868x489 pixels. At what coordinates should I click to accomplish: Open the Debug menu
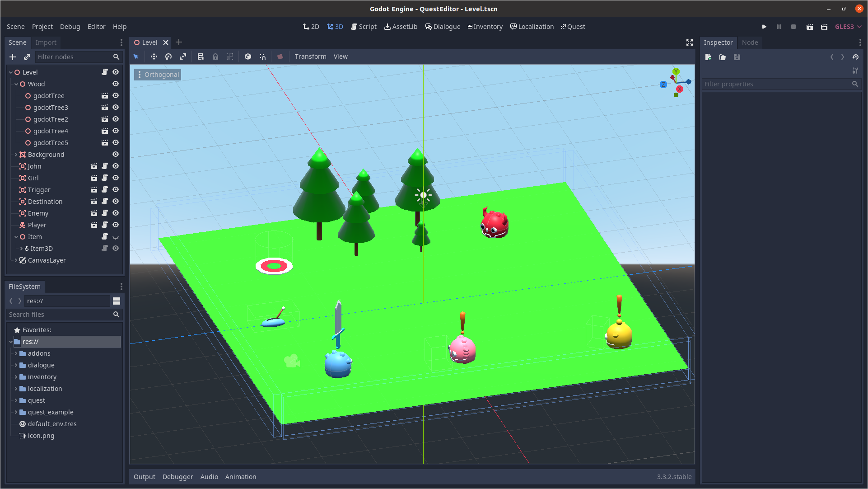coord(70,27)
